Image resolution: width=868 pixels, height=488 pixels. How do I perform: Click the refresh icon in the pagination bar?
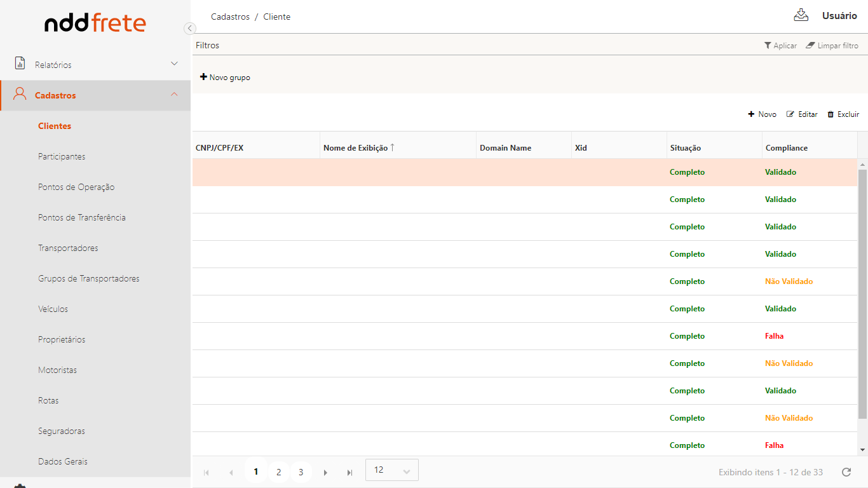tap(846, 472)
